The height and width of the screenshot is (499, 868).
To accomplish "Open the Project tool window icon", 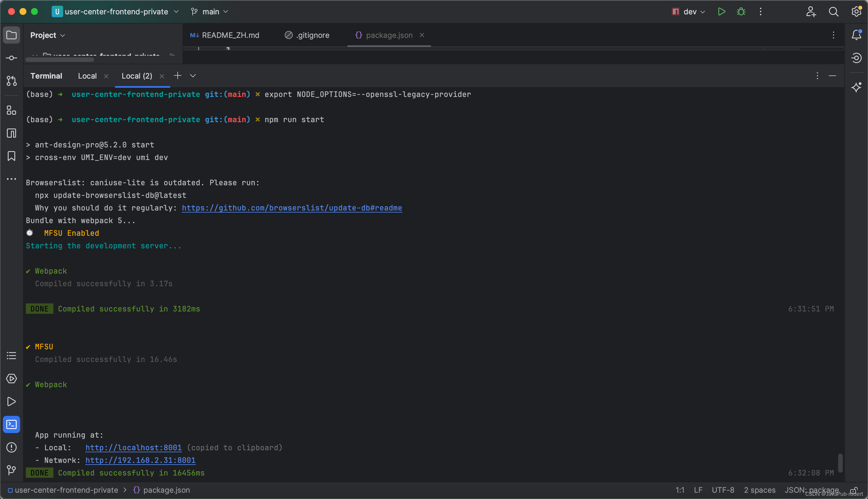I will click(x=11, y=35).
